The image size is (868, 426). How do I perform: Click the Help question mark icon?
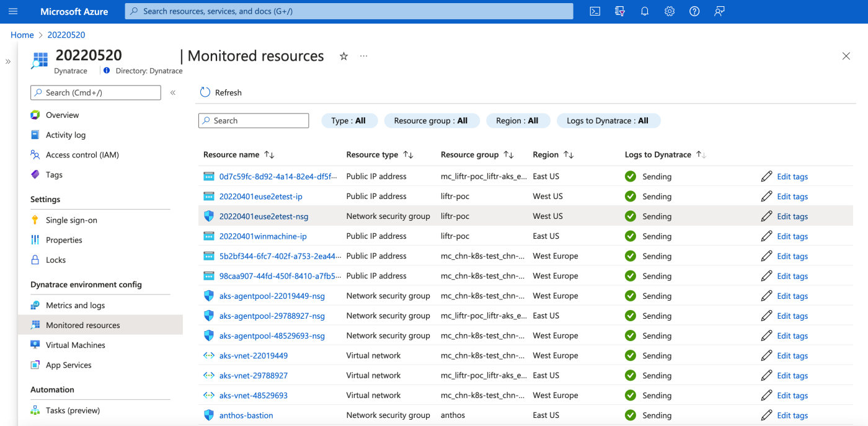pyautogui.click(x=694, y=11)
